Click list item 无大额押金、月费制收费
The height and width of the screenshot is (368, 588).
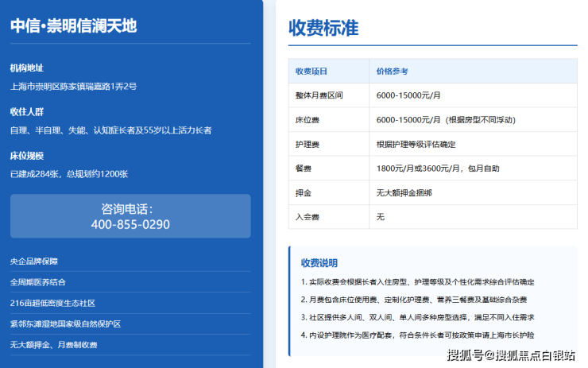(x=130, y=345)
